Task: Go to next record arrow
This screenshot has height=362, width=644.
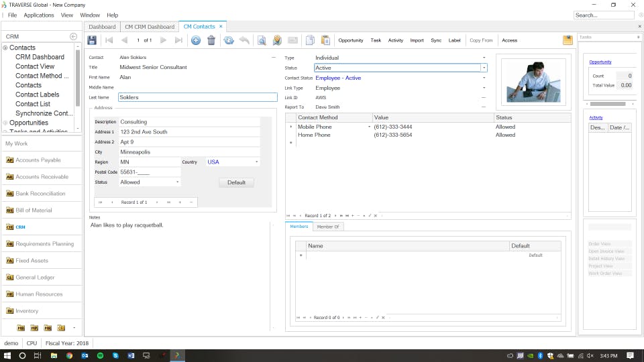Action: pyautogui.click(x=163, y=40)
